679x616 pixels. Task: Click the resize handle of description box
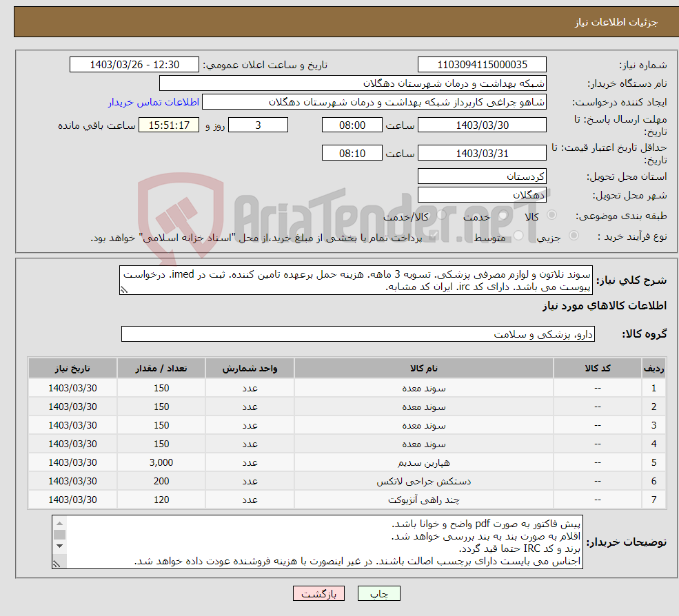pos(124,290)
